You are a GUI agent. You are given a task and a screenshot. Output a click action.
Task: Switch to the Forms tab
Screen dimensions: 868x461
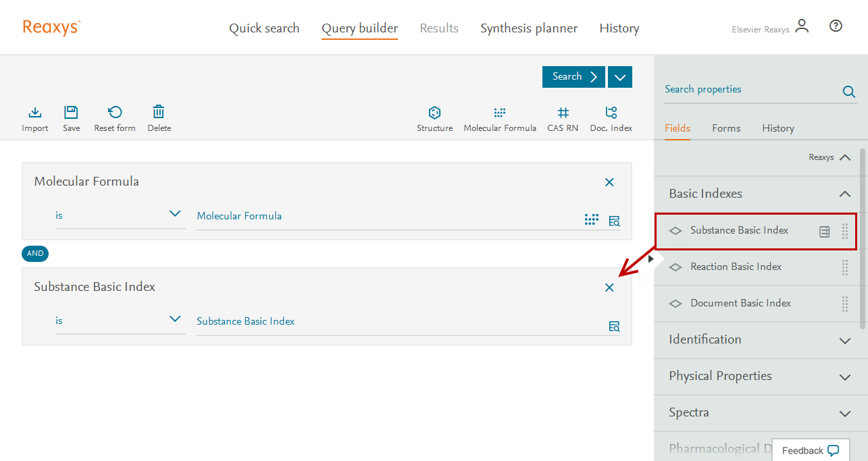[726, 128]
